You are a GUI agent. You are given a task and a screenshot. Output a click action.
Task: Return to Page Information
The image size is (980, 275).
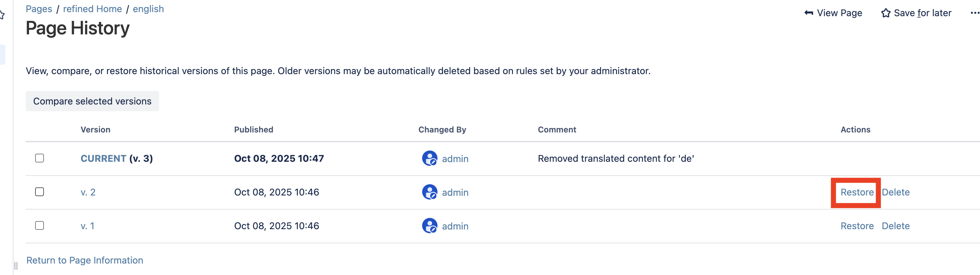[x=84, y=260]
